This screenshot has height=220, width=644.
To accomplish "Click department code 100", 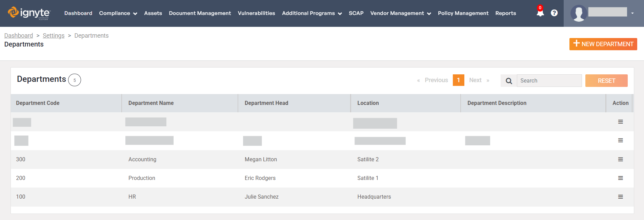I will (21, 197).
